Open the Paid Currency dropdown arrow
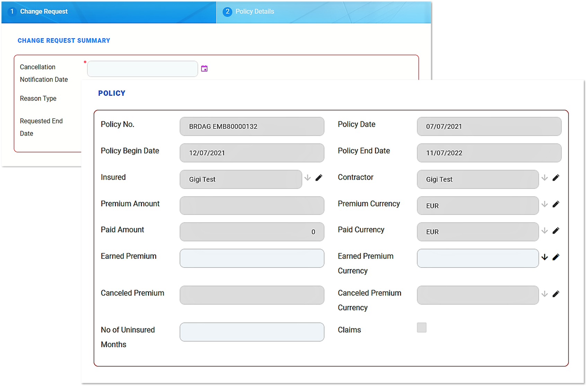The image size is (588, 387). 544,231
